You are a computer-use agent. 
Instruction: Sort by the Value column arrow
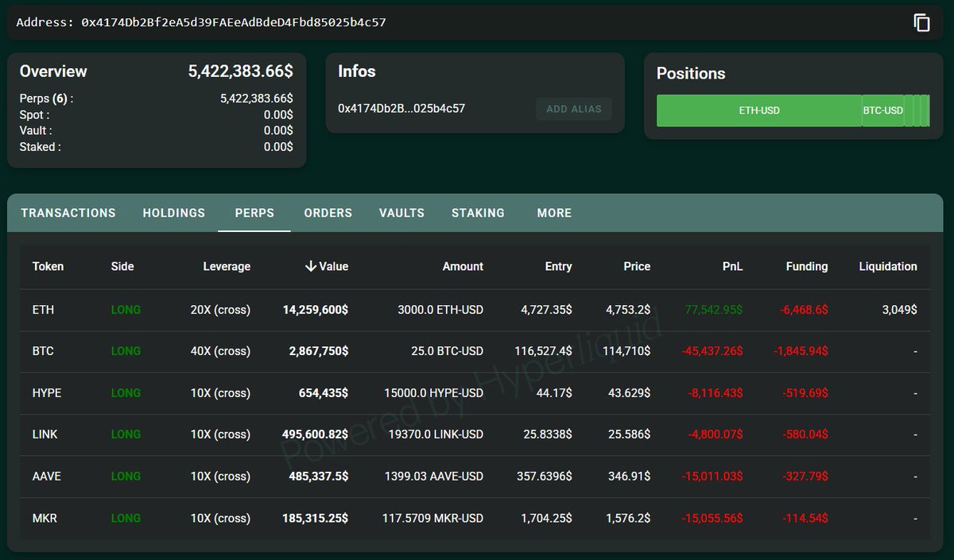click(x=311, y=266)
